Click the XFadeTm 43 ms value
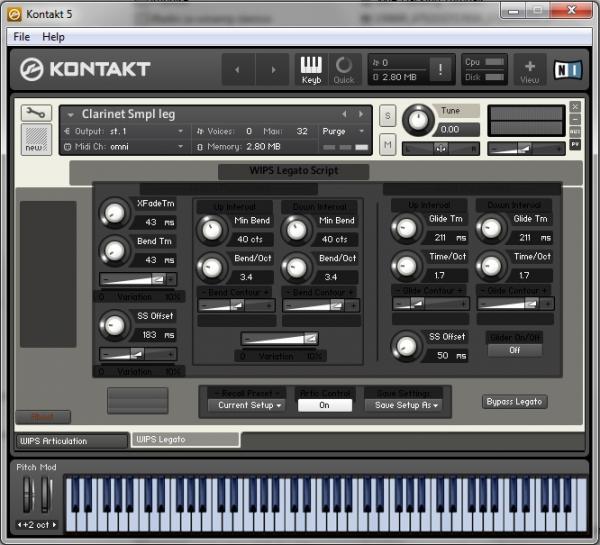Screen dimensions: 600x545 [155, 222]
